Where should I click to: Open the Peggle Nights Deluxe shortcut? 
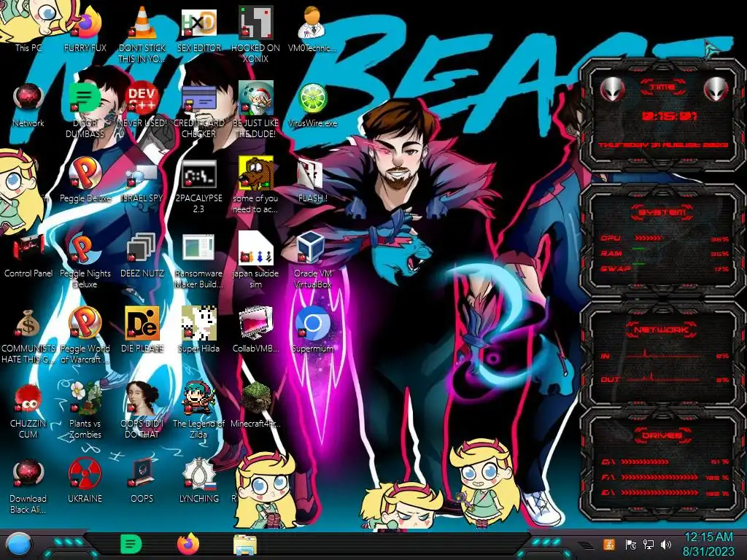coord(85,261)
